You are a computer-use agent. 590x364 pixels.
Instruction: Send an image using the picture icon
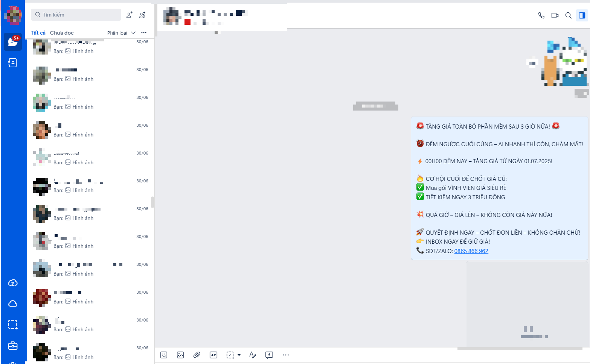[180, 355]
